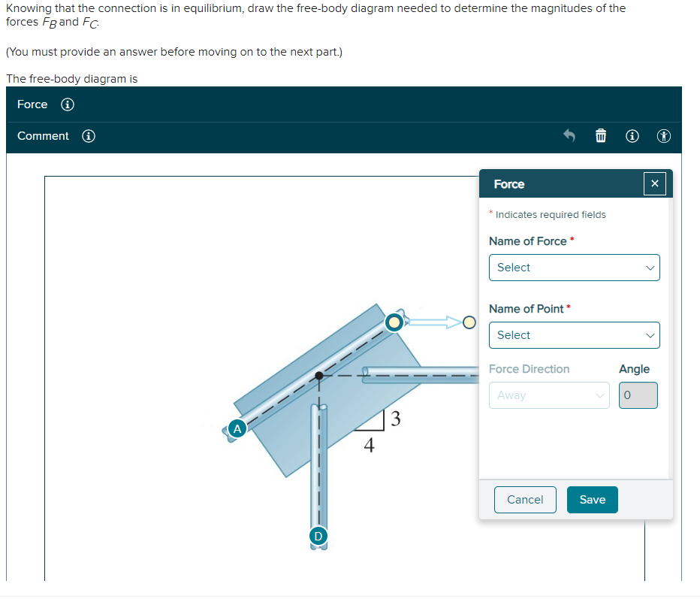700x599 pixels.
Task: Click the Angle input field
Action: click(x=638, y=395)
